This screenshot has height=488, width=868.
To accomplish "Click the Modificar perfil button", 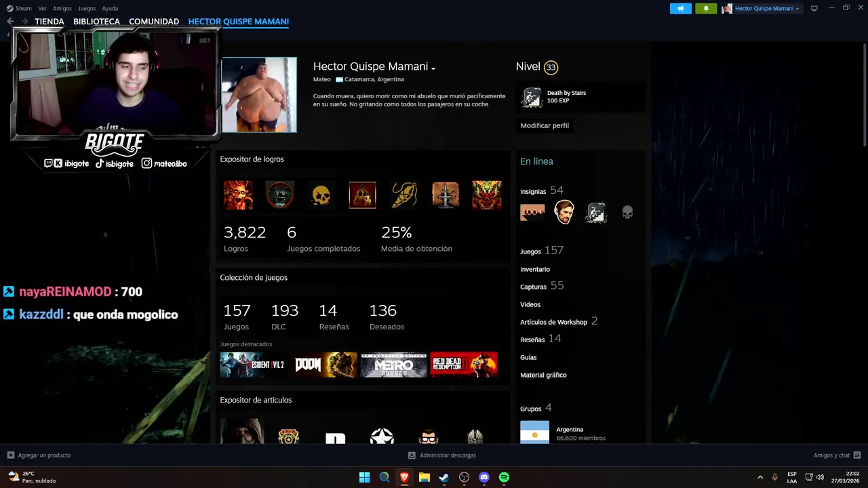I will [545, 125].
